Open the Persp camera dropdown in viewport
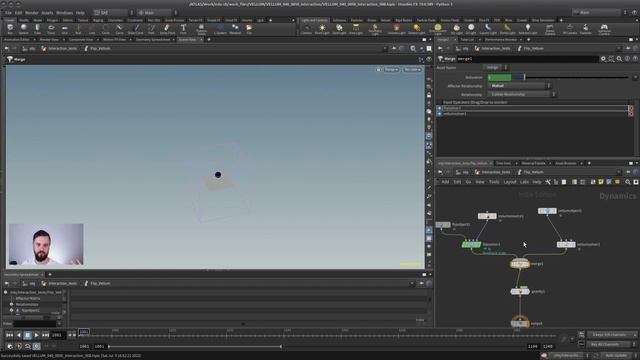 click(391, 70)
